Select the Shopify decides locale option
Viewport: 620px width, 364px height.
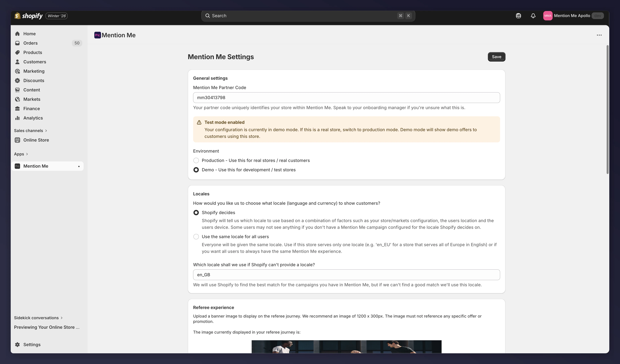pos(196,212)
